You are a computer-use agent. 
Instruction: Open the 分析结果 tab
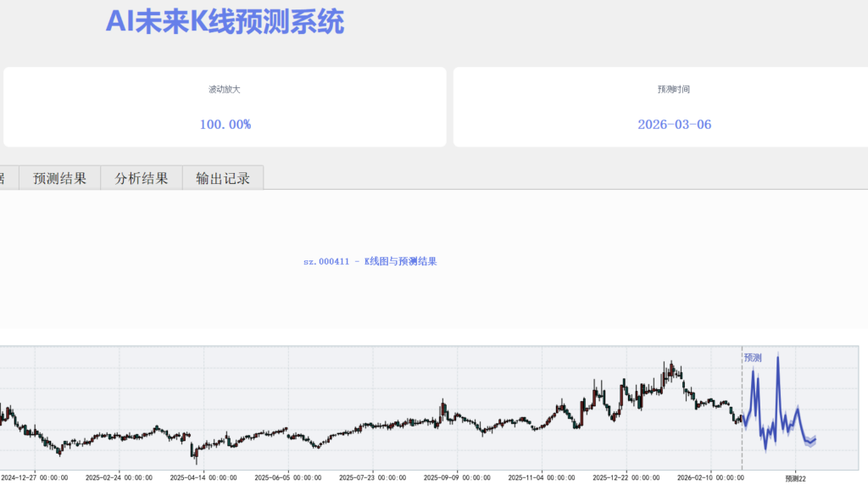click(142, 178)
